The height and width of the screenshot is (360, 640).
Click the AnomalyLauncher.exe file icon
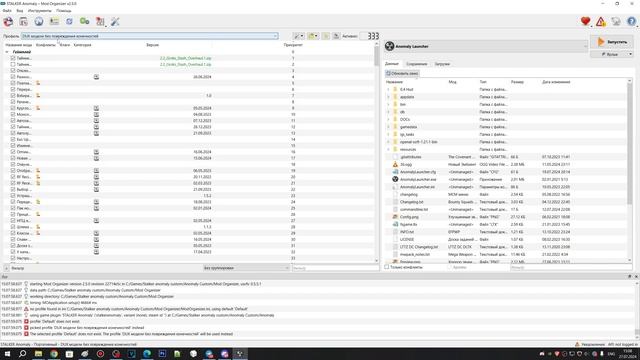click(395, 179)
